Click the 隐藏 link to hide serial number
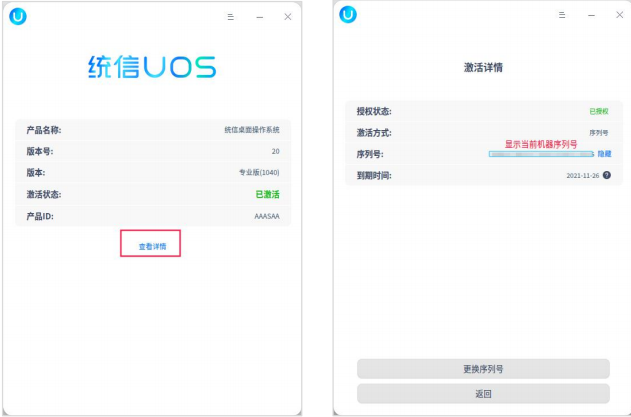The image size is (631, 417). (x=604, y=154)
